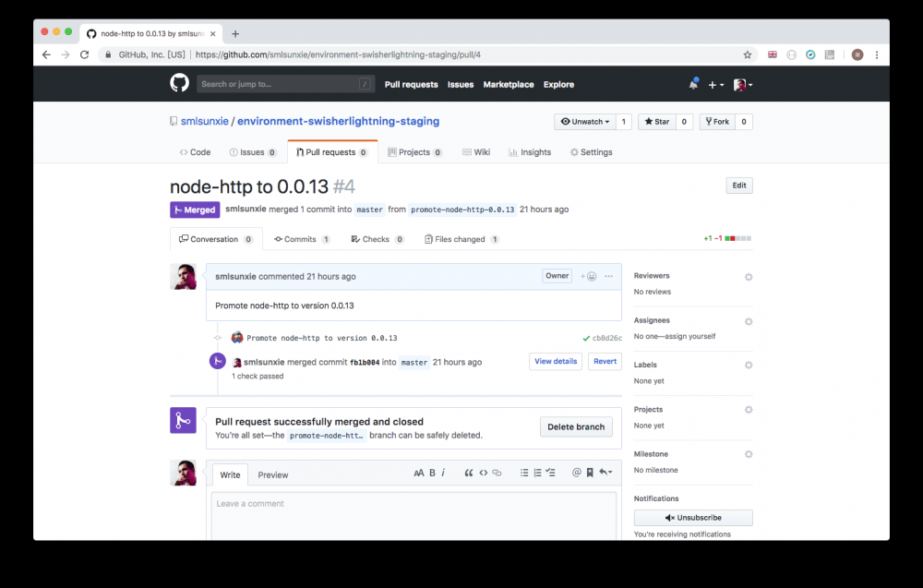The image size is (923, 588).
Task: Click the promote-node-http-0.0.13 branch label
Action: [462, 210]
